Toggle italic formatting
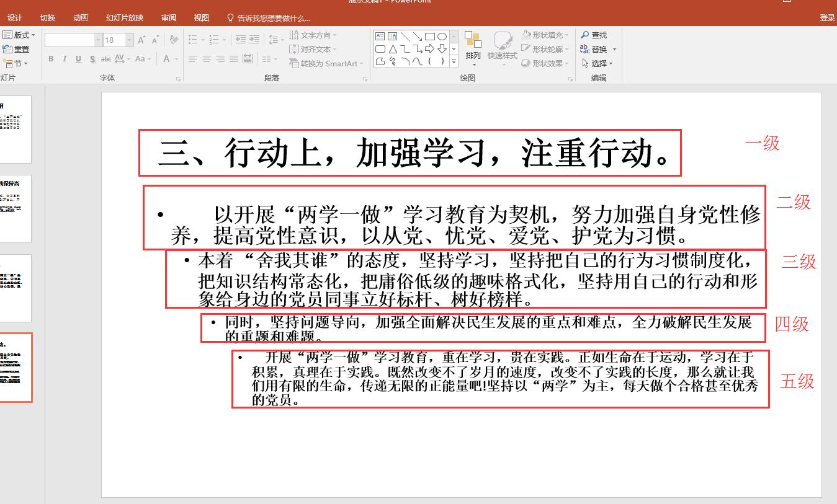 click(65, 59)
